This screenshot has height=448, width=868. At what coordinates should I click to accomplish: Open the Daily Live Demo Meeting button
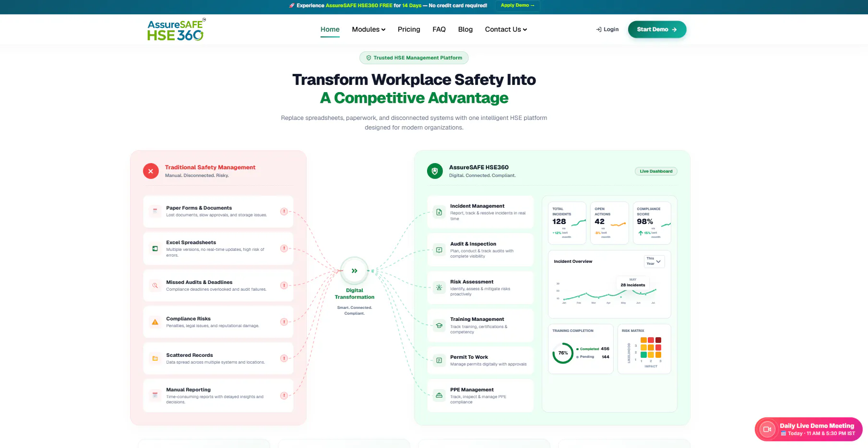pyautogui.click(x=809, y=429)
